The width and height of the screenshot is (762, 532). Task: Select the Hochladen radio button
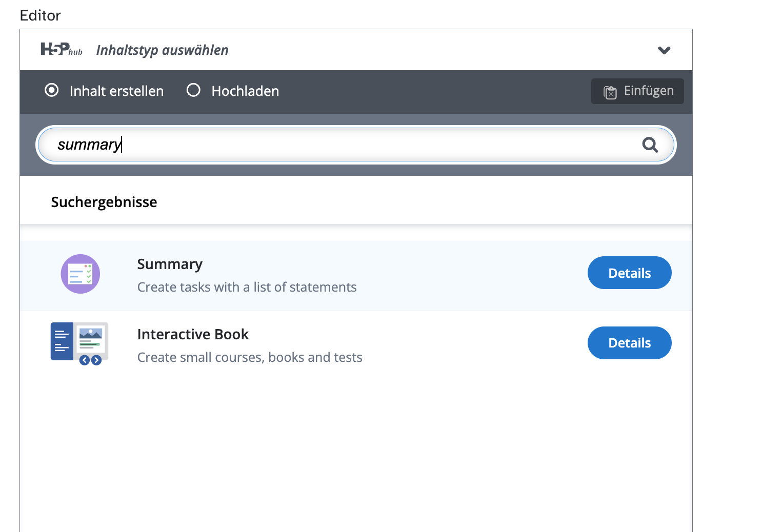point(193,91)
